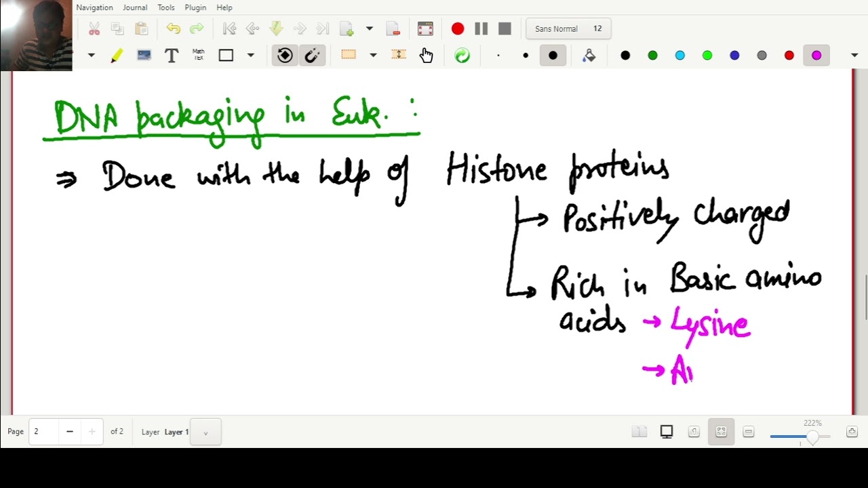Open the Journal menu

[135, 7]
